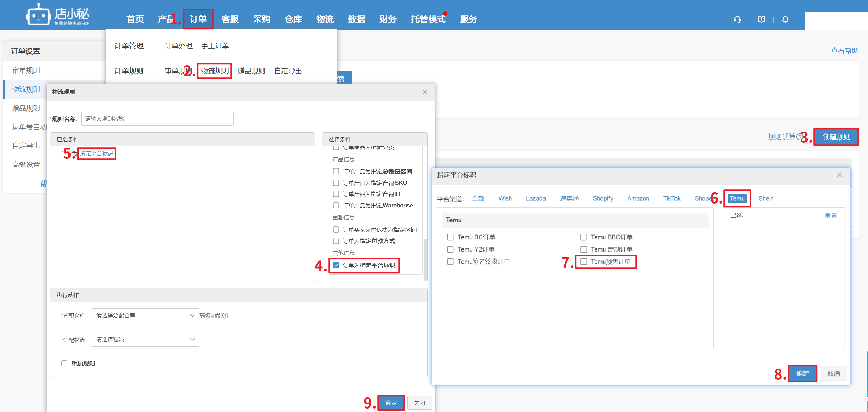This screenshot has height=412, width=868.
Task: Click the notification bell icon
Action: point(785,19)
